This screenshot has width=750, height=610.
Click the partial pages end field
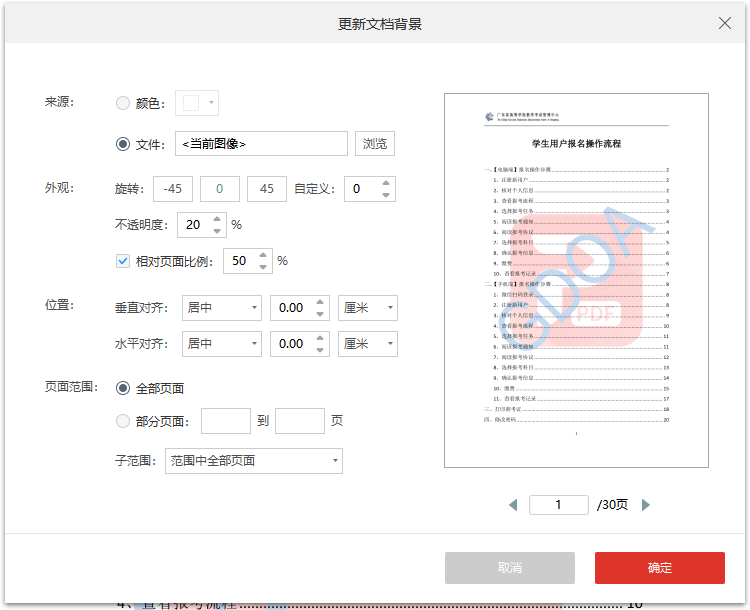coord(300,421)
